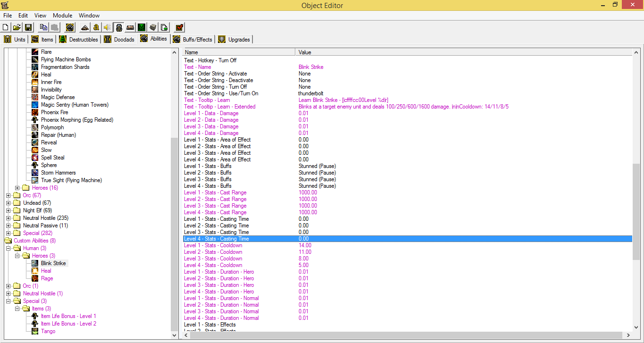Open the Window menu
Viewport: 644px width, 343px height.
[89, 16]
